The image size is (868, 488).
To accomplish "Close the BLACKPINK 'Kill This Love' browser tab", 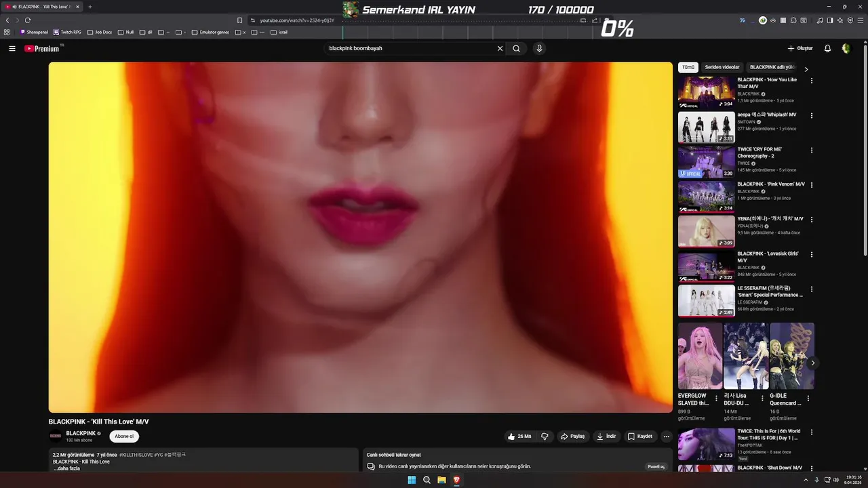I will point(77,7).
